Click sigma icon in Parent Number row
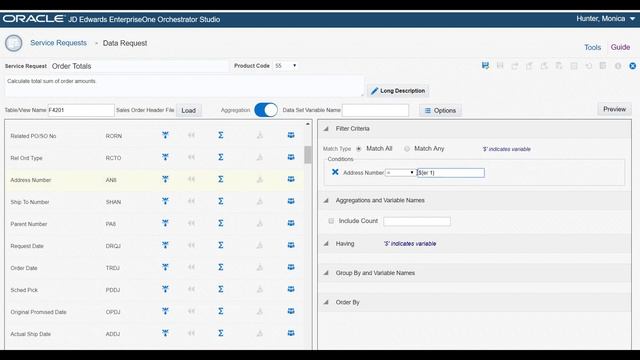The height and width of the screenshot is (360, 640). click(x=220, y=223)
